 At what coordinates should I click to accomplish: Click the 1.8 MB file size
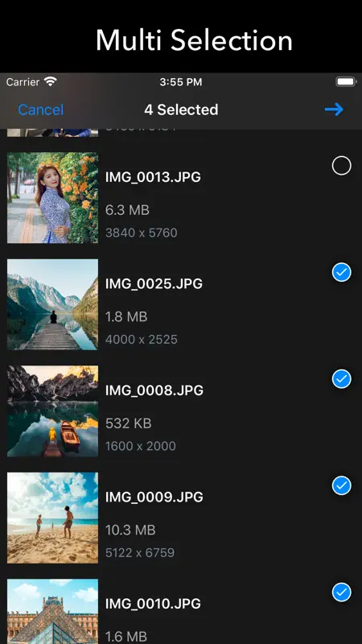click(126, 316)
